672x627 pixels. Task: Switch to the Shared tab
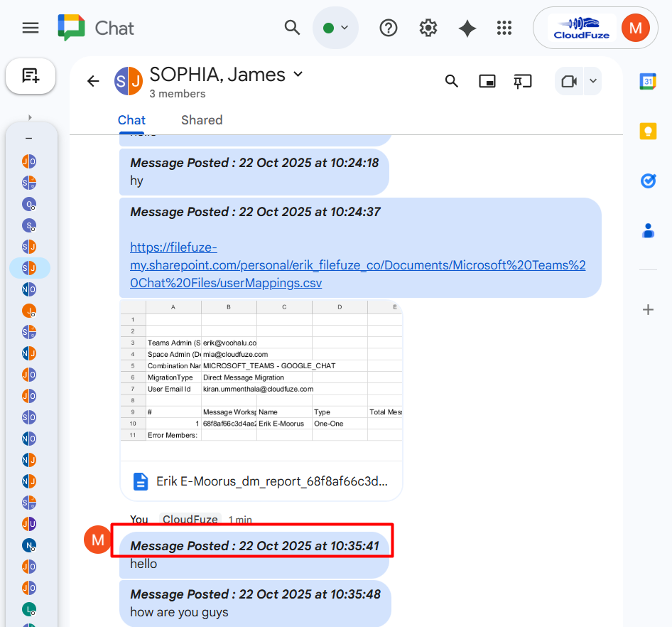pyautogui.click(x=202, y=120)
